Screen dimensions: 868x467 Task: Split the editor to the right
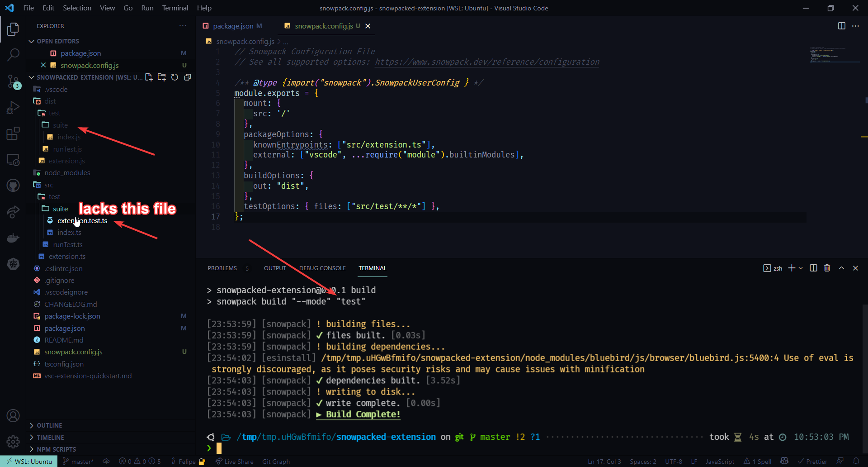click(841, 26)
